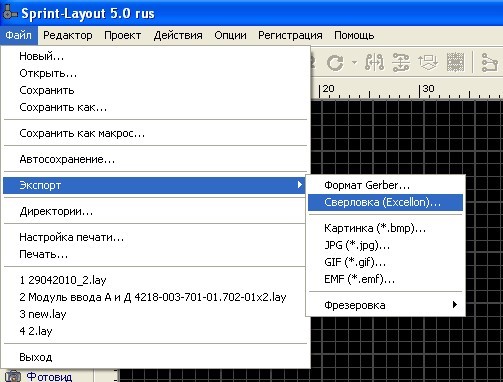
Task: Click the trace nodes icon at toolbar edge
Action: click(490, 62)
